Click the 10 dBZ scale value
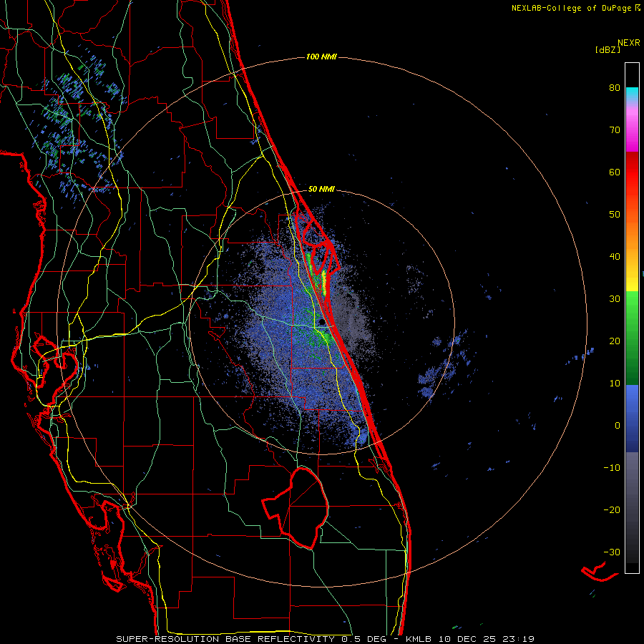Viewport: 644px width, 644px height. (x=615, y=384)
